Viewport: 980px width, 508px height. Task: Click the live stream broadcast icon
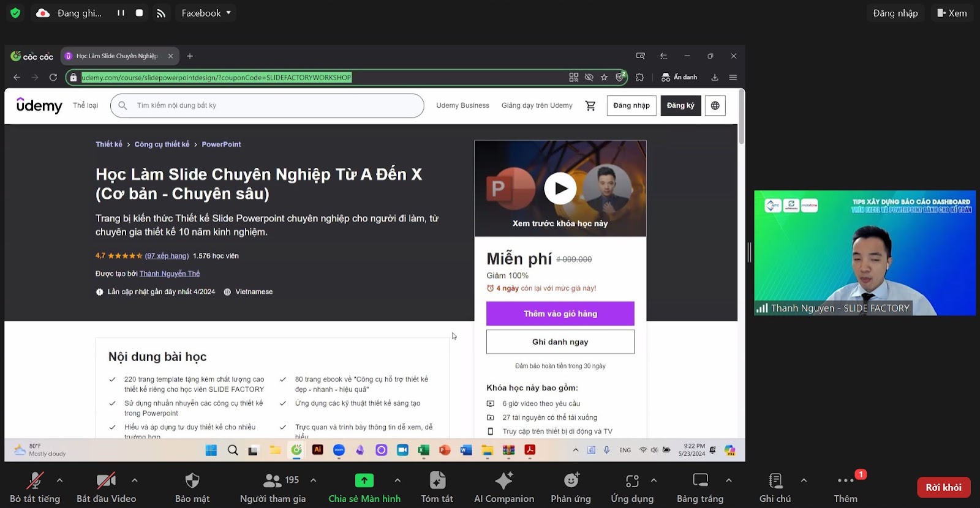pos(161,13)
